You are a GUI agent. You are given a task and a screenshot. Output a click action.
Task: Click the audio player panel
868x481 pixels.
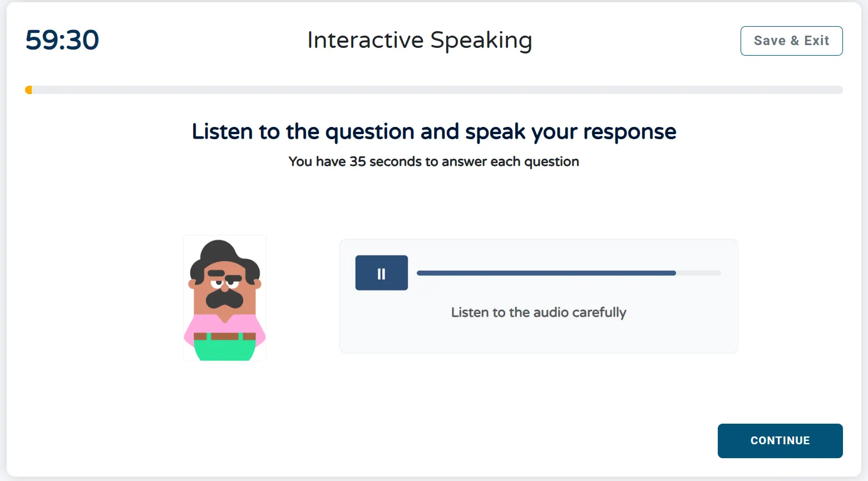click(538, 296)
